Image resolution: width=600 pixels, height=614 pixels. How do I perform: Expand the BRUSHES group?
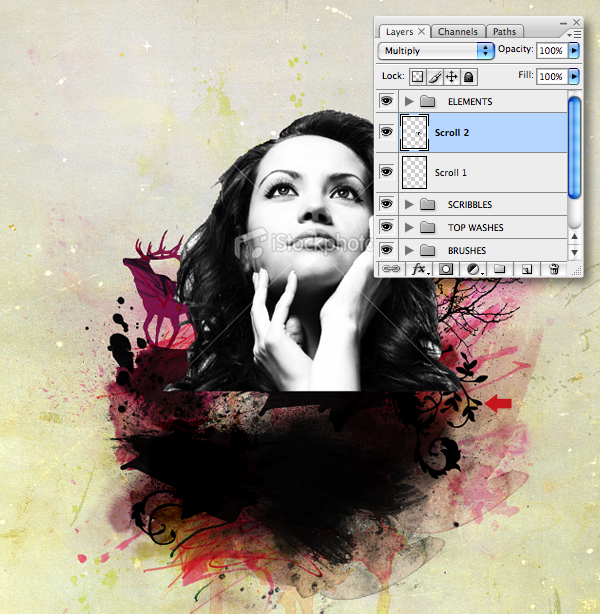tap(409, 250)
